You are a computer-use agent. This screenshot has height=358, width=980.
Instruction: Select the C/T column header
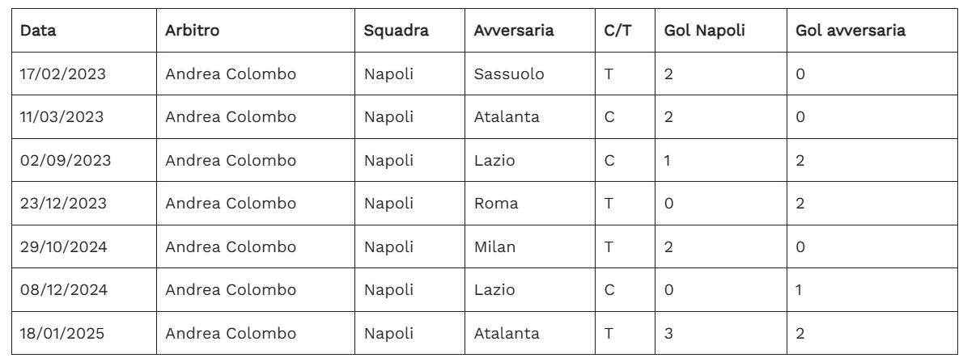pos(618,31)
